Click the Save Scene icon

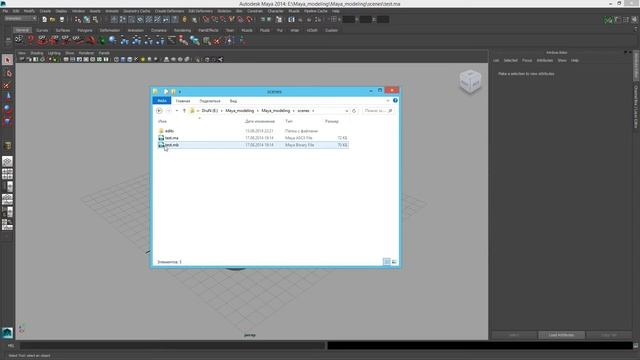click(62, 19)
